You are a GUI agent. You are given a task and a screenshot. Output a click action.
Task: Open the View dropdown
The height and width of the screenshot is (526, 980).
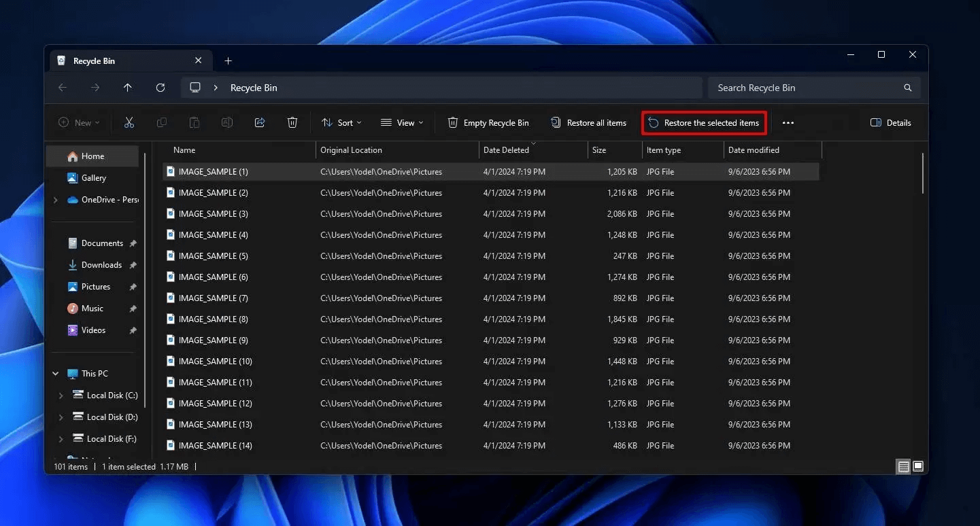point(402,122)
